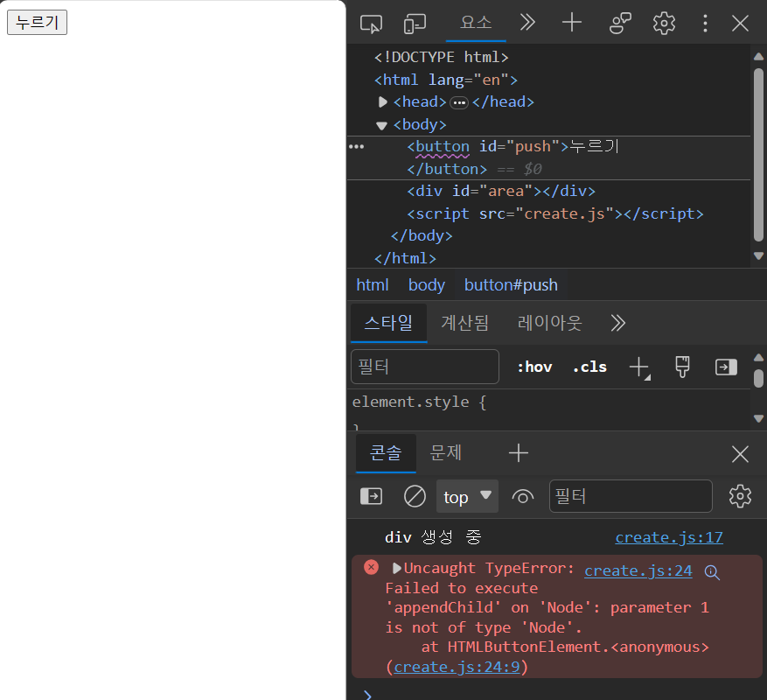767x700 pixels.
Task: Click the red error icon
Action: pyautogui.click(x=372, y=567)
